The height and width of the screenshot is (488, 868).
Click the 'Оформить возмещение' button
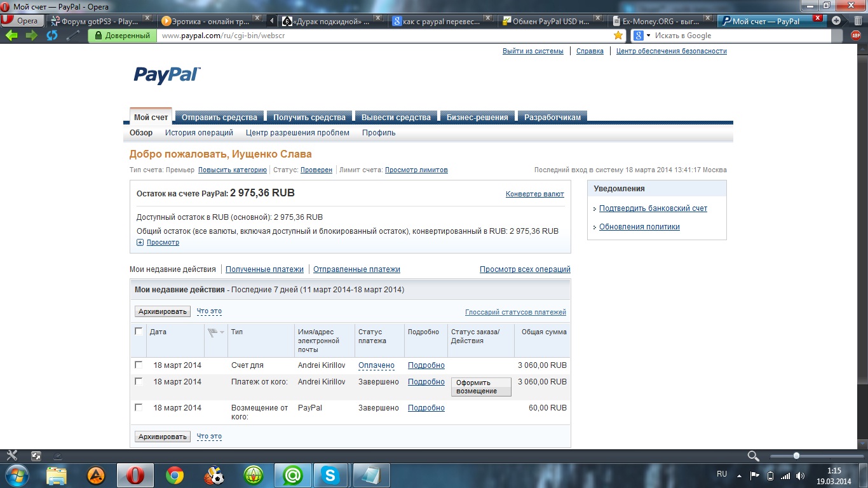tap(481, 387)
